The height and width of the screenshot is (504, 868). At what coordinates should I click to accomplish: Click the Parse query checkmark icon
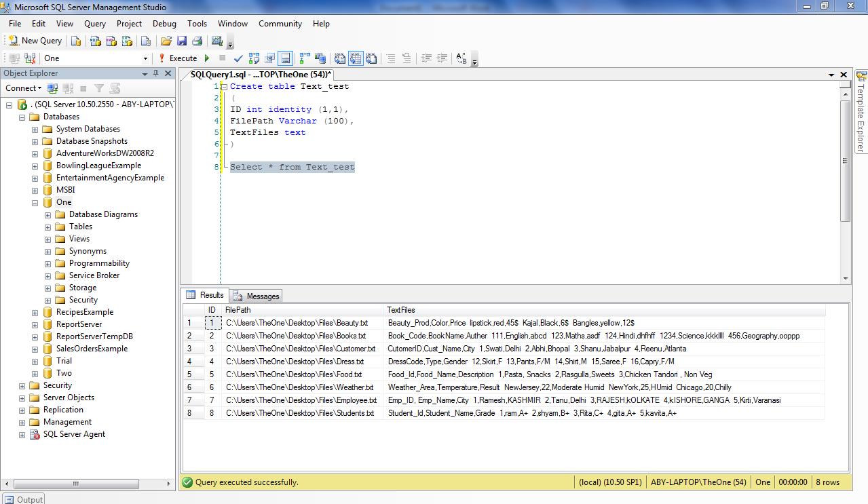click(238, 58)
